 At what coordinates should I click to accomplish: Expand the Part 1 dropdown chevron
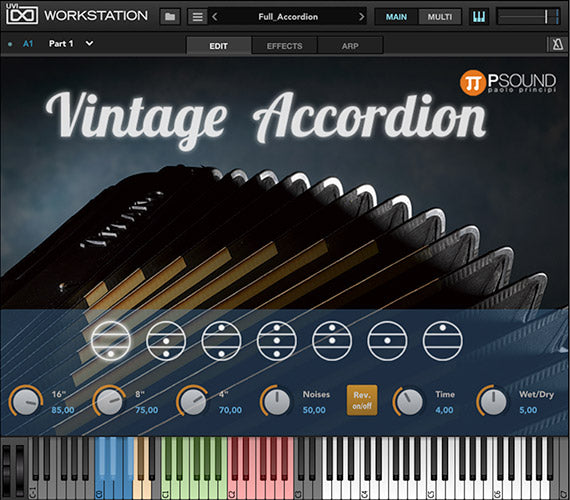89,44
